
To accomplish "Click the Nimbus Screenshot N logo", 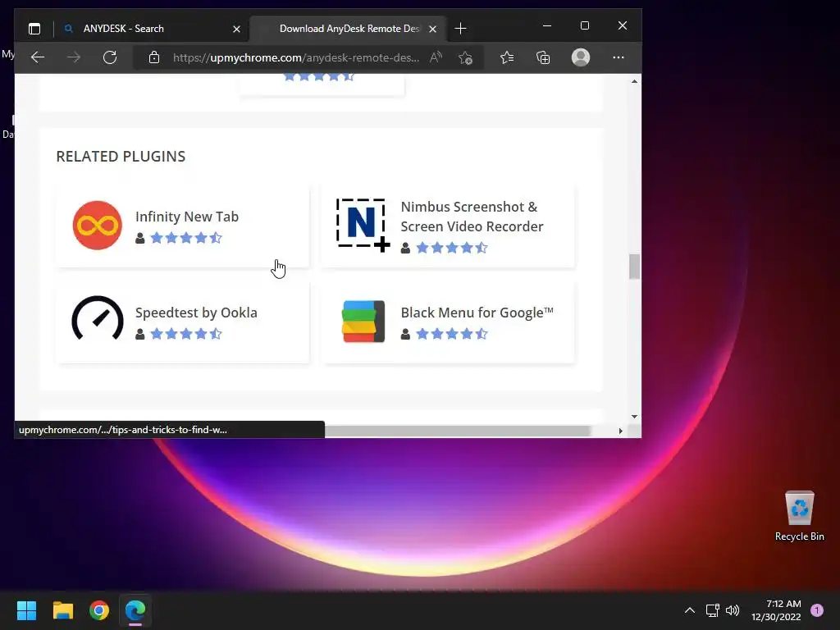I will (x=363, y=226).
